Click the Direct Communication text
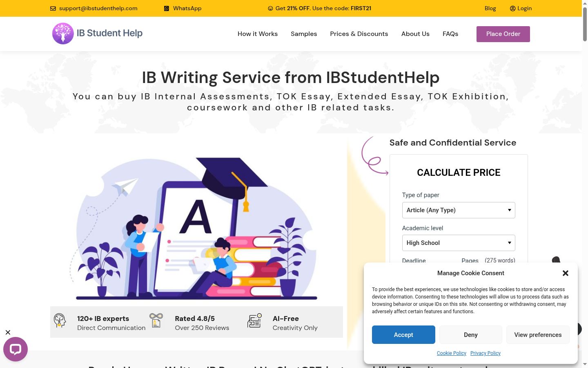The width and height of the screenshot is (588, 368). [x=111, y=328]
